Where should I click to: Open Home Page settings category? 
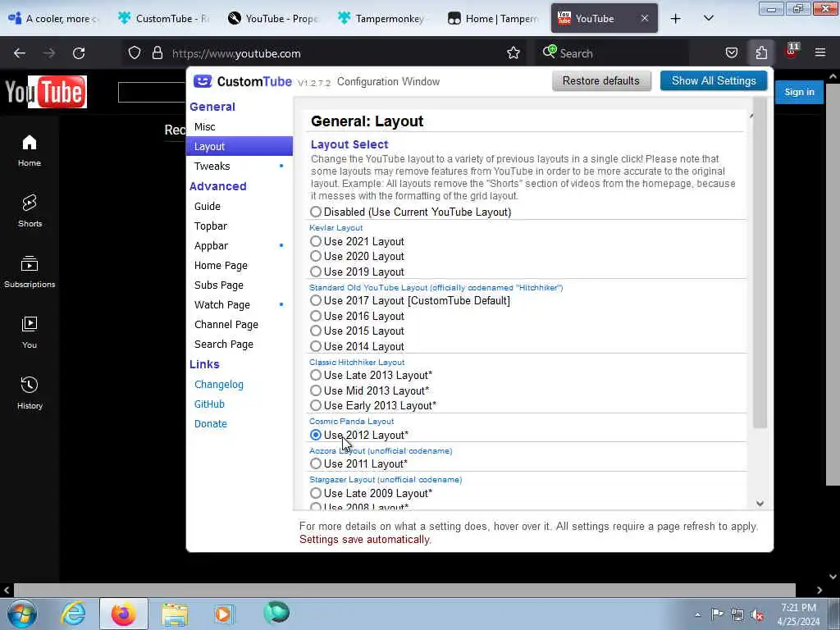point(239,266)
